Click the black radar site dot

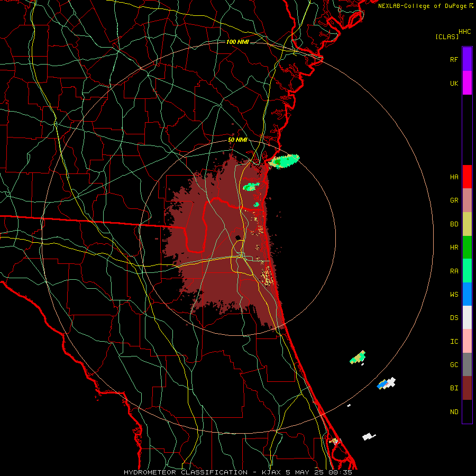238,237
